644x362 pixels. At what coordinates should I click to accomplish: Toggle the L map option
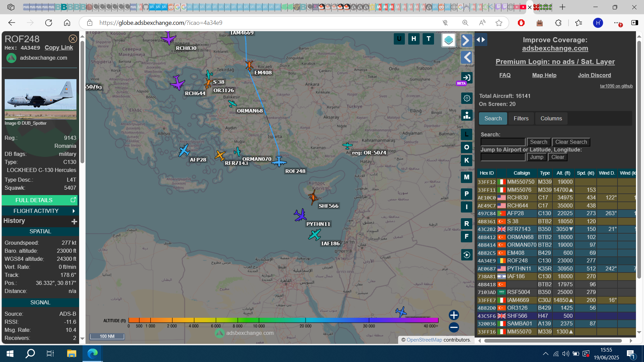[467, 134]
